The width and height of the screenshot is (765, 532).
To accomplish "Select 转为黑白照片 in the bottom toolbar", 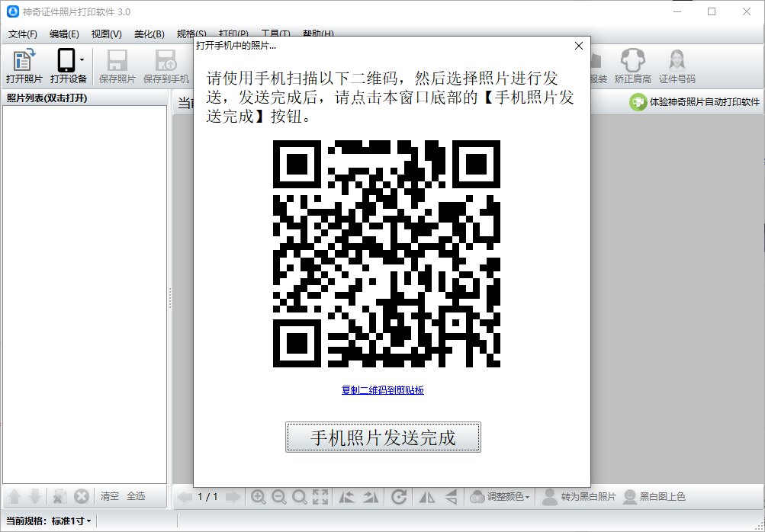I will pos(578,497).
